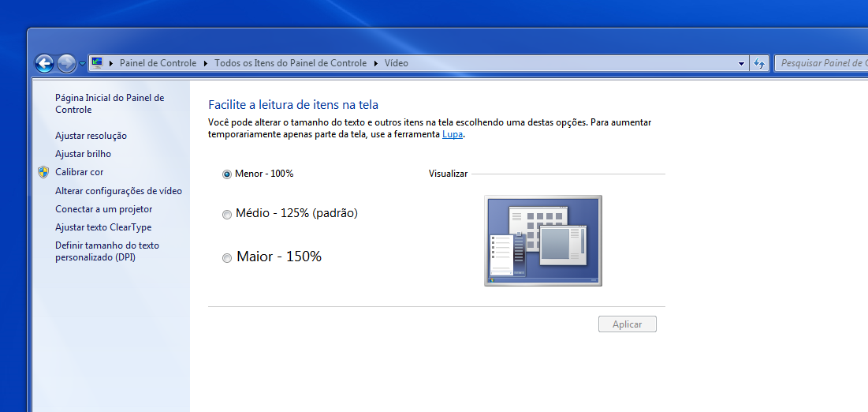868x412 pixels.
Task: Refresh the page with the refresh icon
Action: pos(759,63)
